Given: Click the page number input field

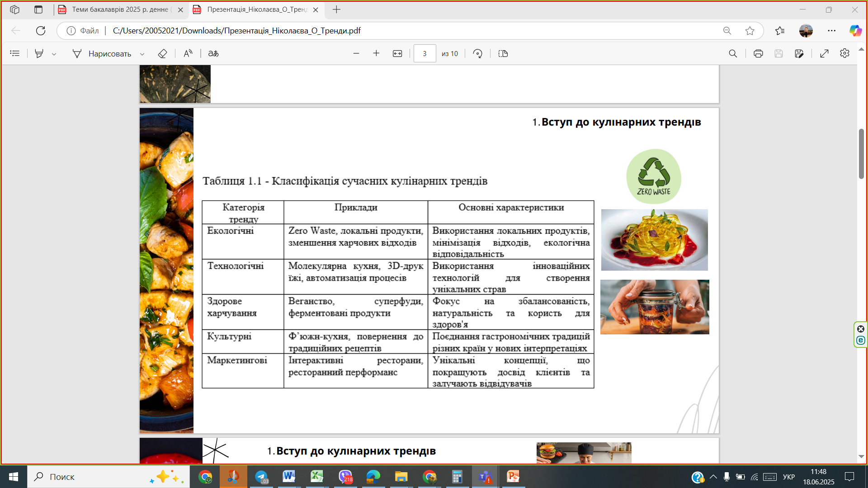Looking at the screenshot, I should (425, 54).
